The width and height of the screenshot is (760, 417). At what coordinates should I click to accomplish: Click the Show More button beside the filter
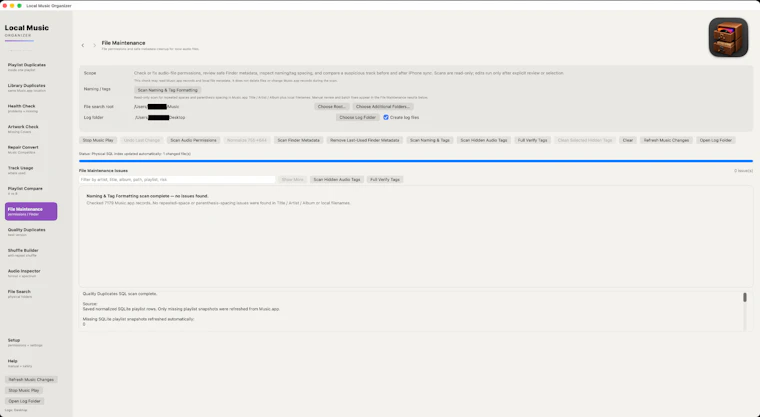[292, 179]
